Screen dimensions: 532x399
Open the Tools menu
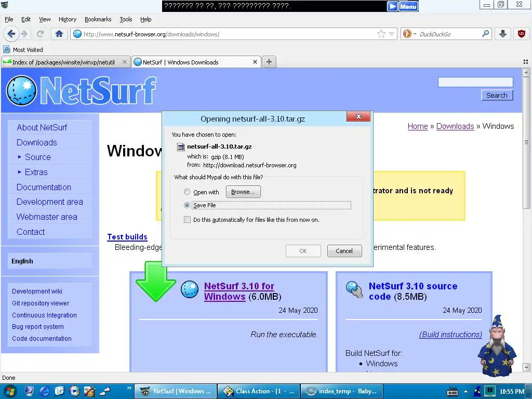pyautogui.click(x=126, y=19)
